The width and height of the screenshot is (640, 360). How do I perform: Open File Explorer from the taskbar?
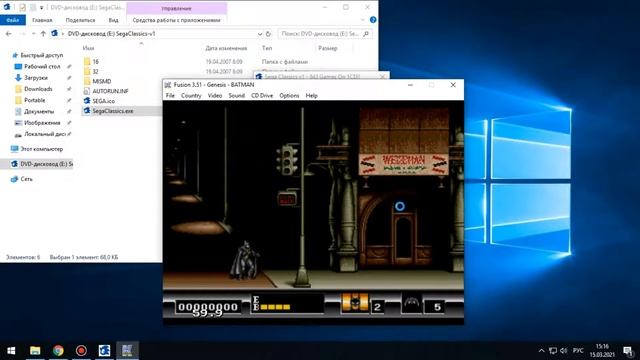(35, 351)
